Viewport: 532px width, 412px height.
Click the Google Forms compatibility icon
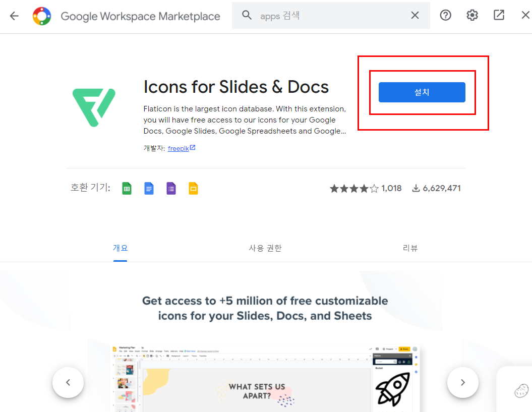(x=171, y=189)
